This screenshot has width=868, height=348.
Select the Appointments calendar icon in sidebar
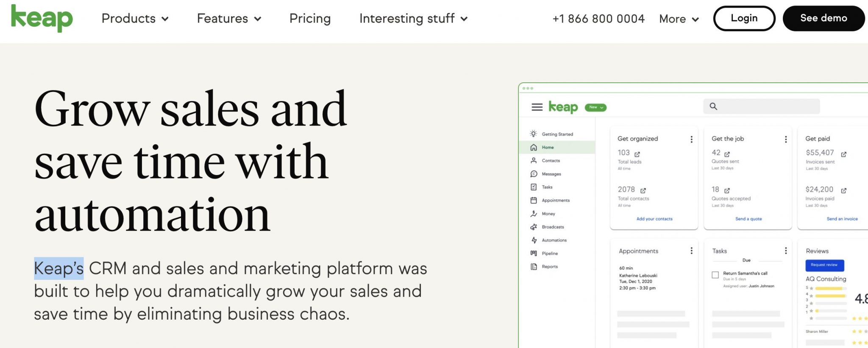(x=534, y=200)
